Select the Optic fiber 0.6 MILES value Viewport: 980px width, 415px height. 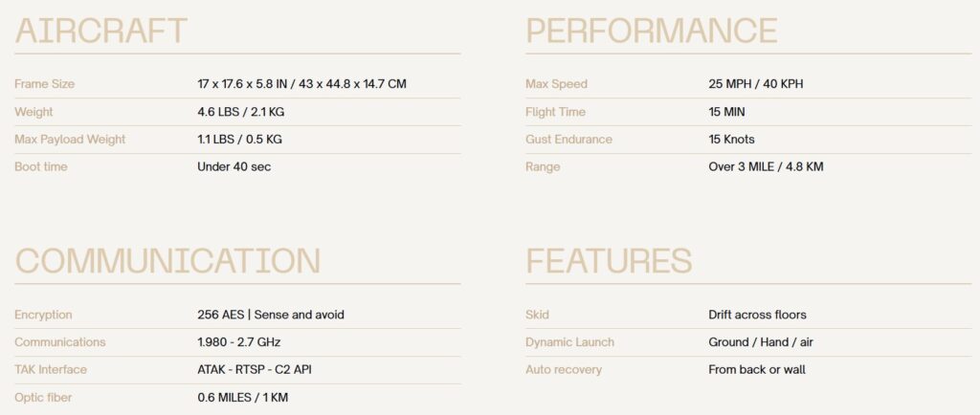(242, 398)
